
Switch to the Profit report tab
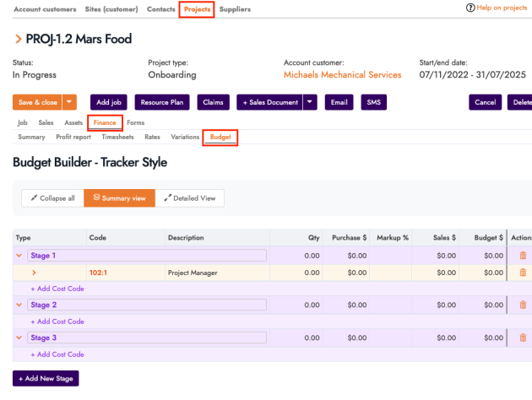[x=73, y=137]
